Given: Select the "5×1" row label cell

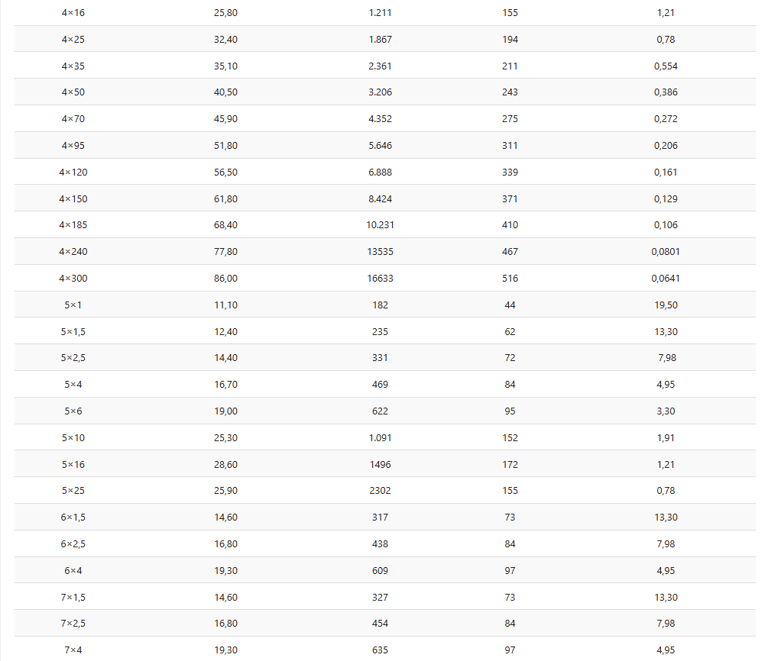Looking at the screenshot, I should coord(73,304).
